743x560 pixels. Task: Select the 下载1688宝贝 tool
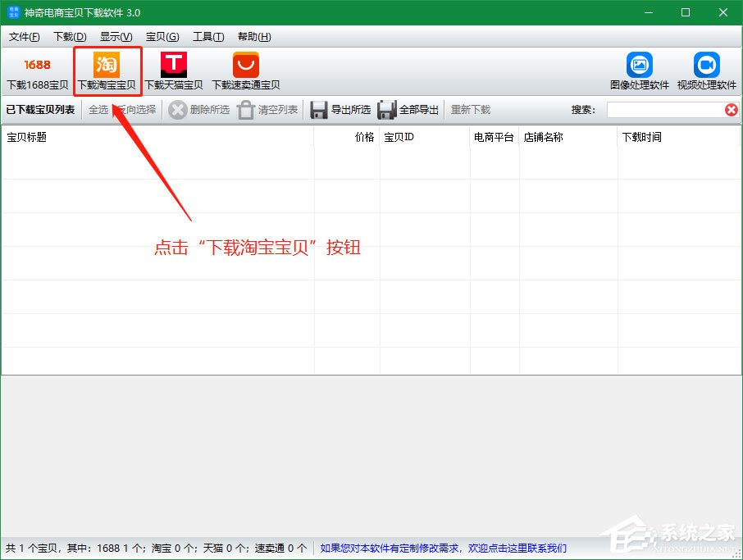(36, 71)
